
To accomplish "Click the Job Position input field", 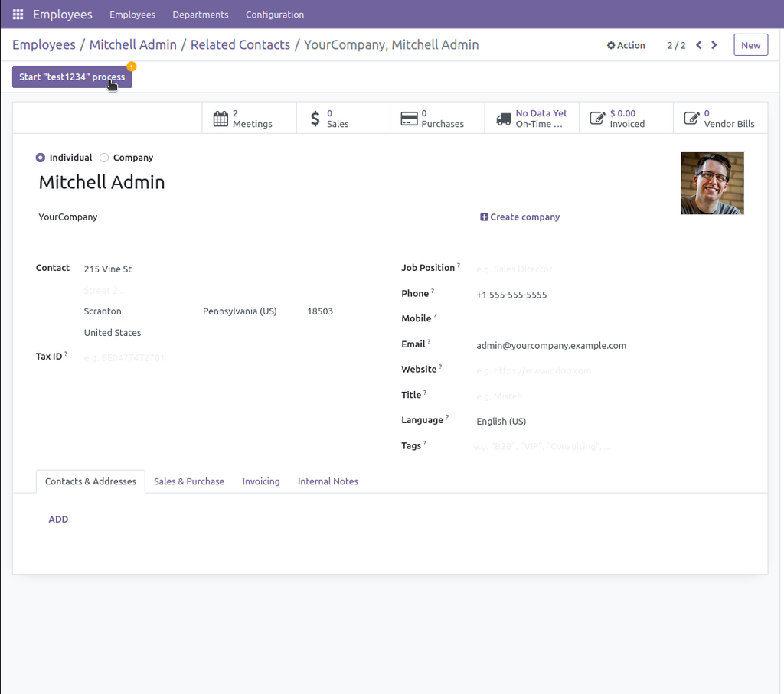I will (609, 269).
